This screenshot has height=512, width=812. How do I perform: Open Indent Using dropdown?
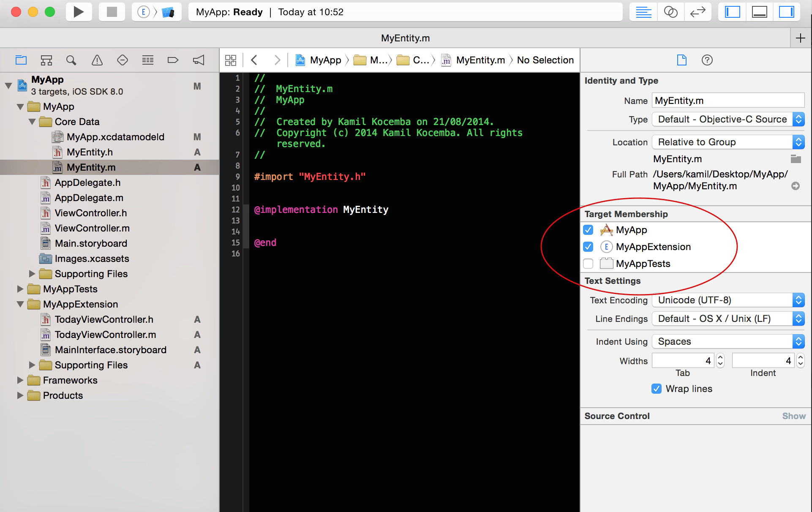coord(728,341)
